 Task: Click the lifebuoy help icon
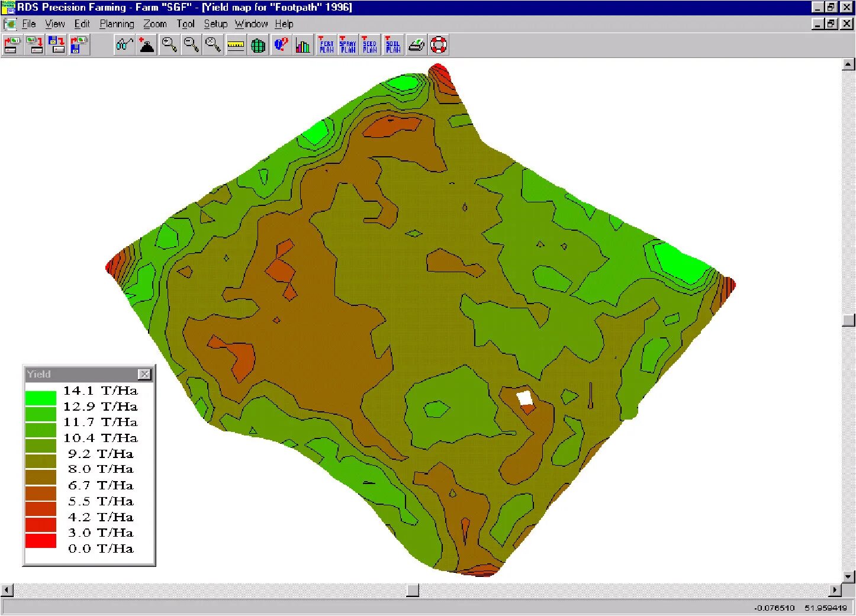pos(439,45)
